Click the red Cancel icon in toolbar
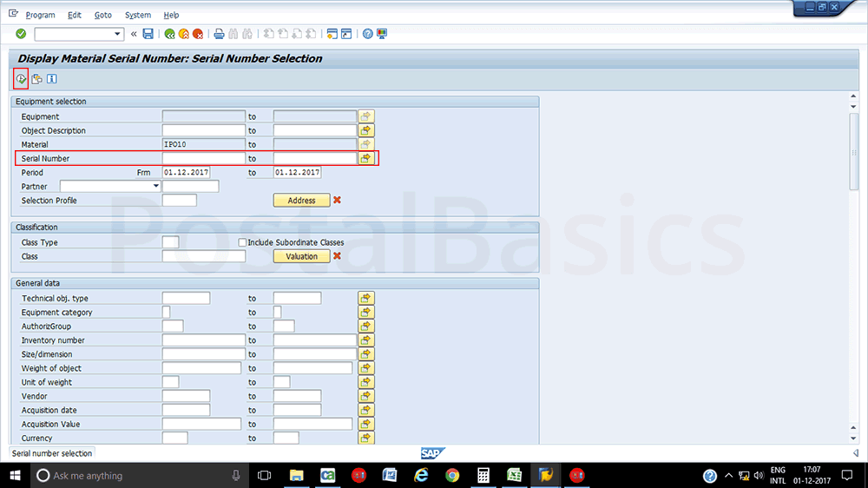The height and width of the screenshot is (488, 868). (198, 34)
